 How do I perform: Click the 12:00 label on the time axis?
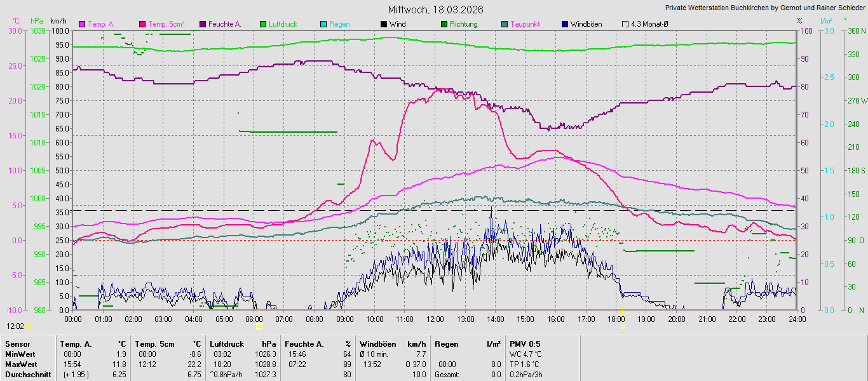(435, 319)
